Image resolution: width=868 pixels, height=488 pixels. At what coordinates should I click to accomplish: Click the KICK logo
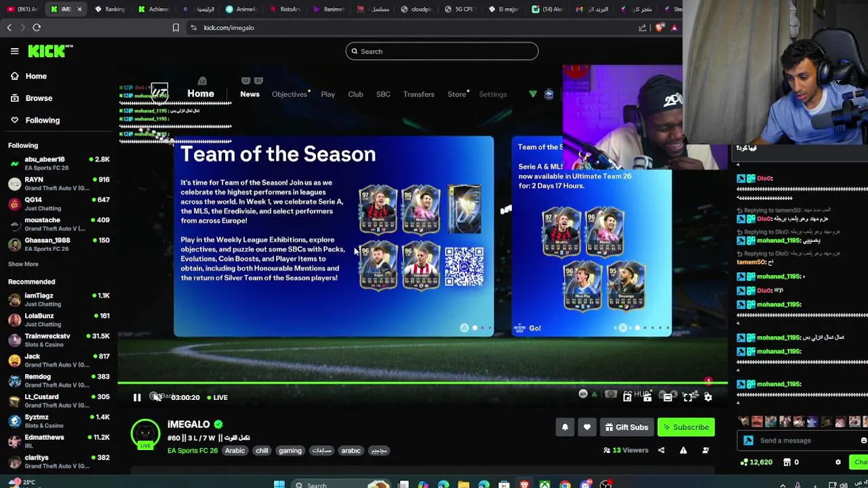point(50,51)
